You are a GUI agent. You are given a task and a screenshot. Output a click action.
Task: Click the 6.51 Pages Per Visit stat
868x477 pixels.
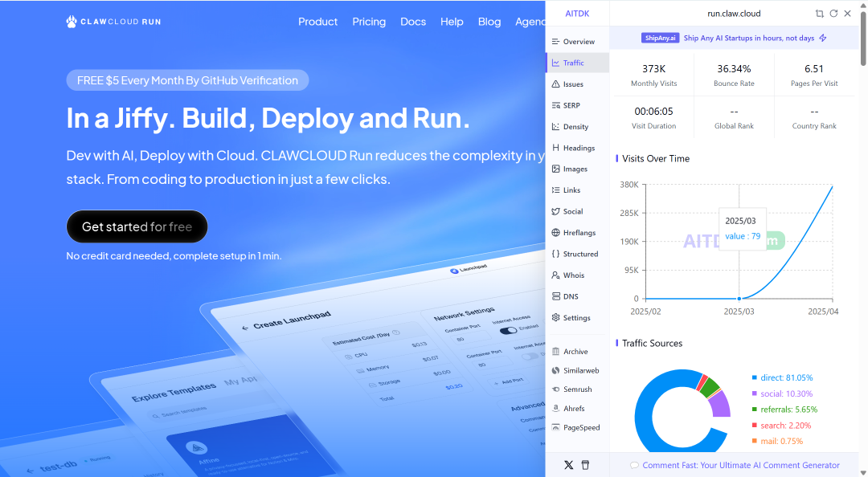[814, 75]
